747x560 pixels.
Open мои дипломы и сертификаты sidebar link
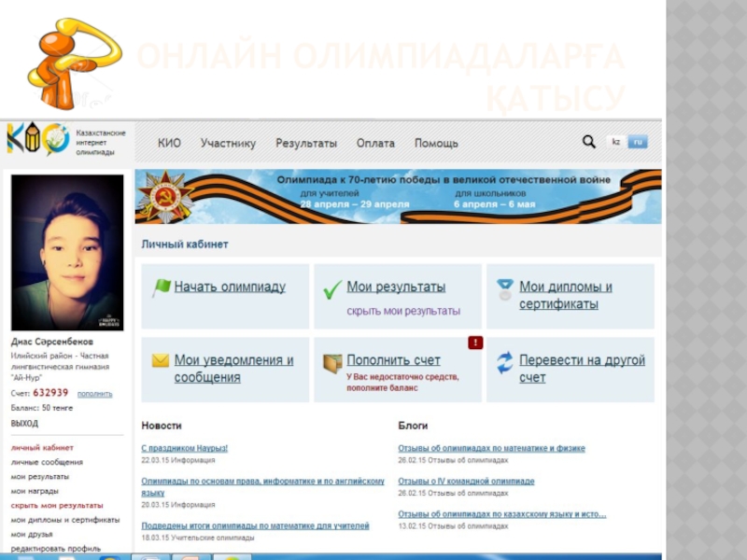[x=64, y=520]
